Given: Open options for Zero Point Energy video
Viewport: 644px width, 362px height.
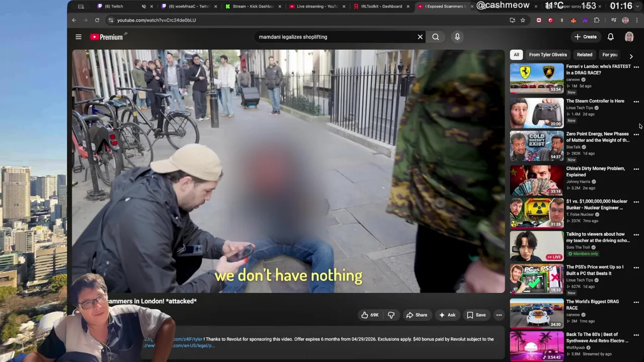Looking at the screenshot, I should pyautogui.click(x=636, y=135).
